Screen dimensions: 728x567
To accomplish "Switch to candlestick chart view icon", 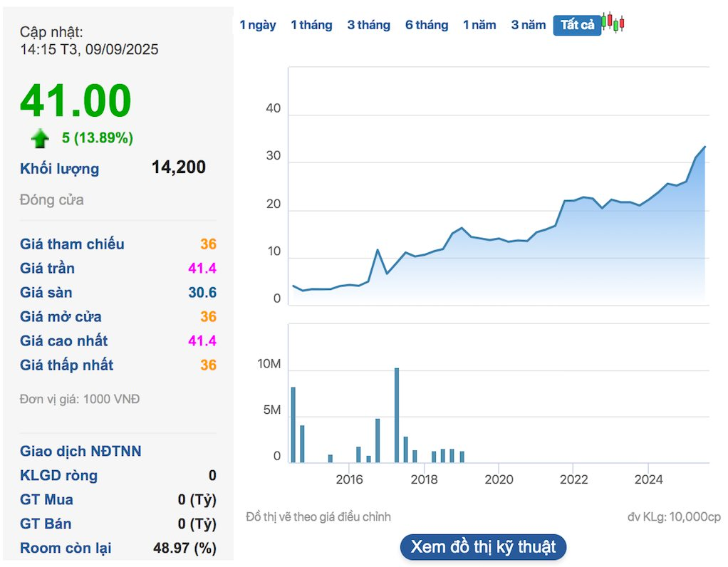I will (613, 23).
